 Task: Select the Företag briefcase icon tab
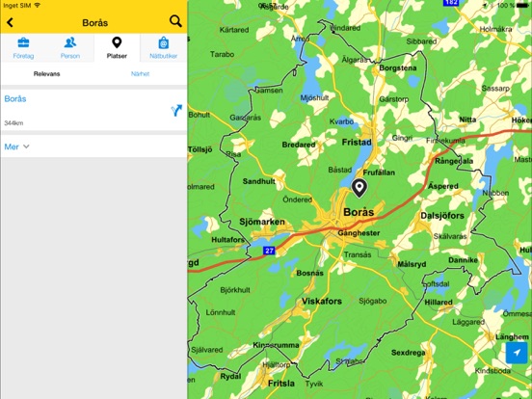(23, 48)
